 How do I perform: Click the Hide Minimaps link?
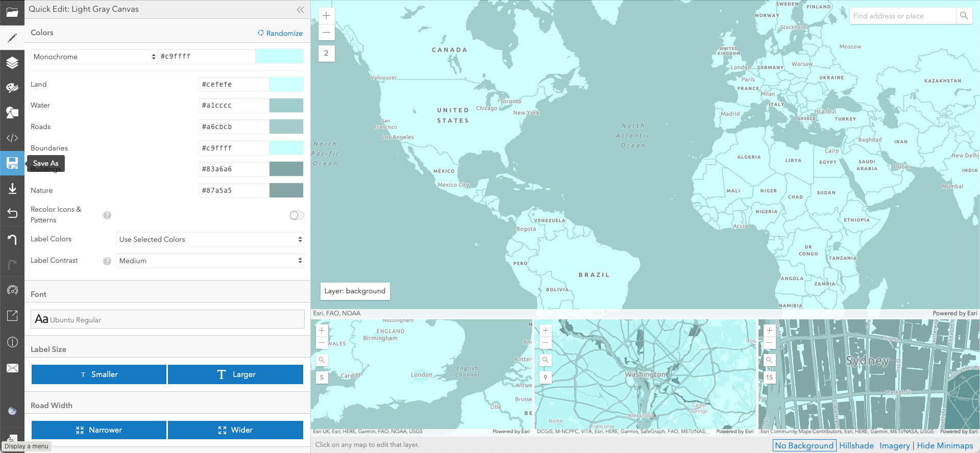tap(945, 445)
